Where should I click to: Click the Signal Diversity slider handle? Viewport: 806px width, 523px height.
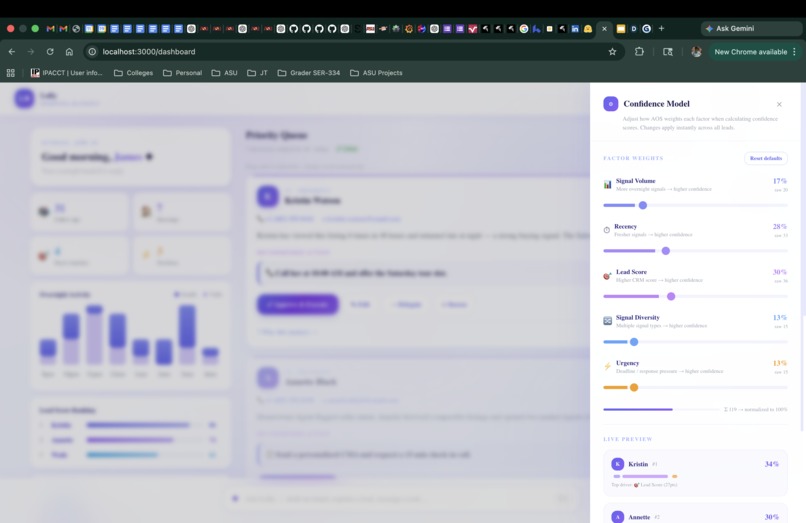click(x=634, y=342)
